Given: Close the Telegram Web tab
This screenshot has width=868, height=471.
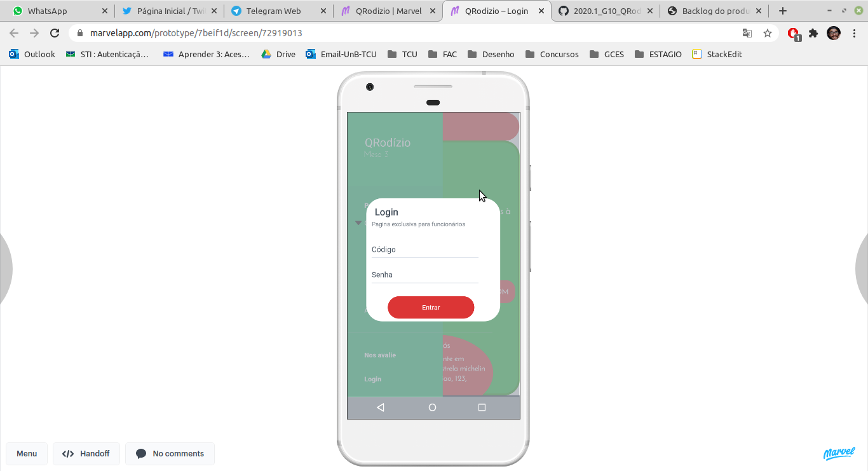Looking at the screenshot, I should tap(323, 11).
